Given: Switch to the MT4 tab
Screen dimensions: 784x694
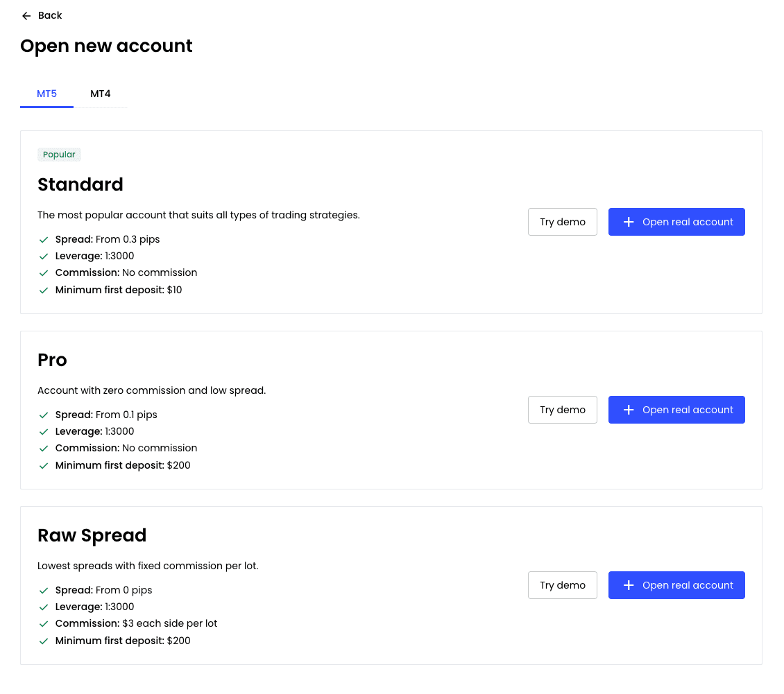Looking at the screenshot, I should point(101,94).
